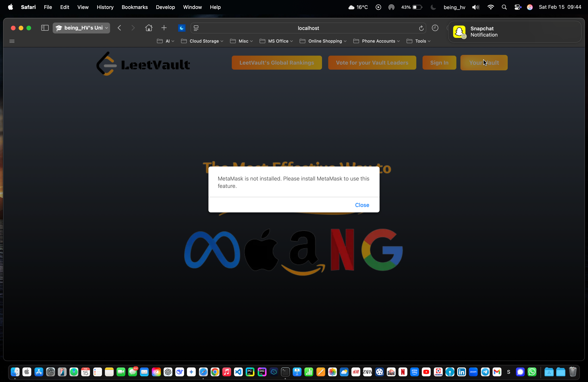Screen dimensions: 588x382
Task: Open the Snapchat notification banner
Action: (514, 32)
